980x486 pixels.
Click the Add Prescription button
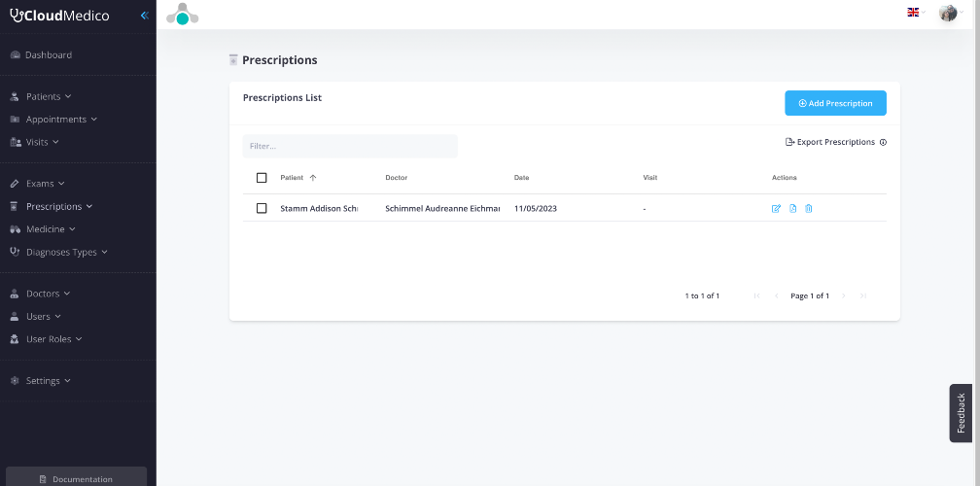click(836, 103)
